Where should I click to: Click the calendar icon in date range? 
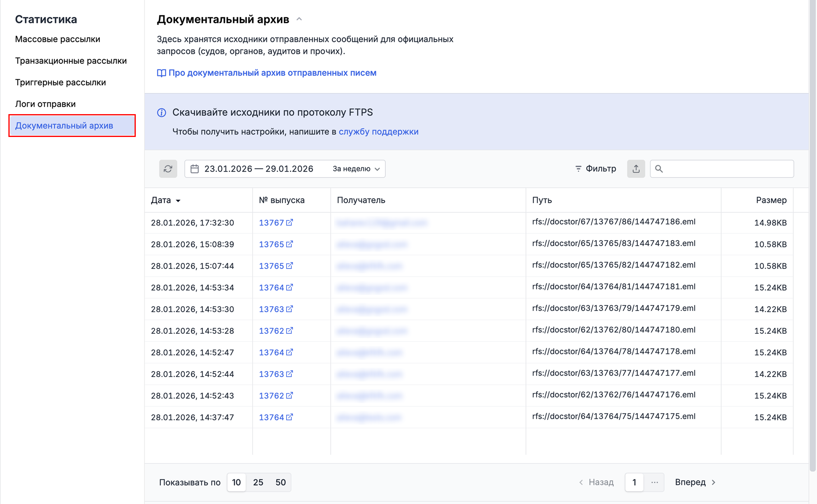(195, 169)
